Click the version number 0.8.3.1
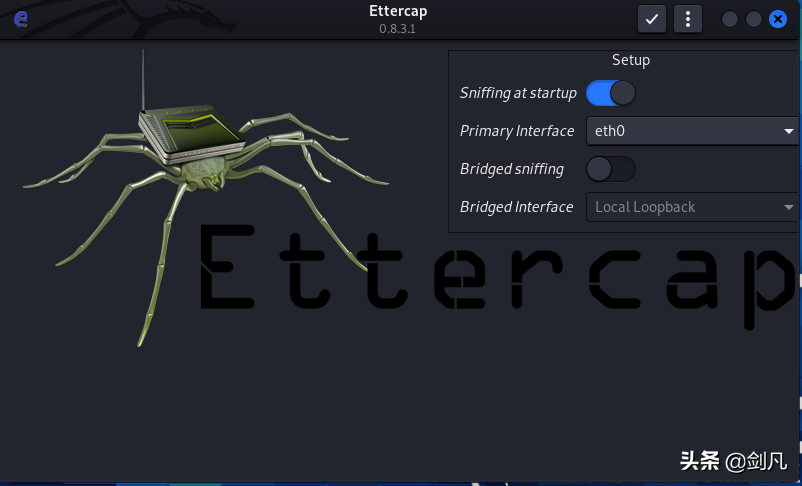Screen dimensions: 802x486 click(397, 29)
